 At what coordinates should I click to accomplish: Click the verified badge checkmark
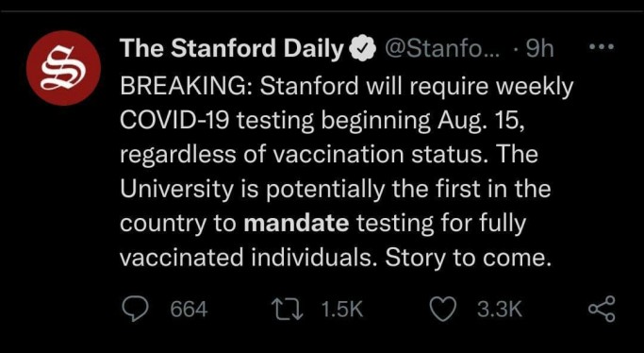click(363, 50)
